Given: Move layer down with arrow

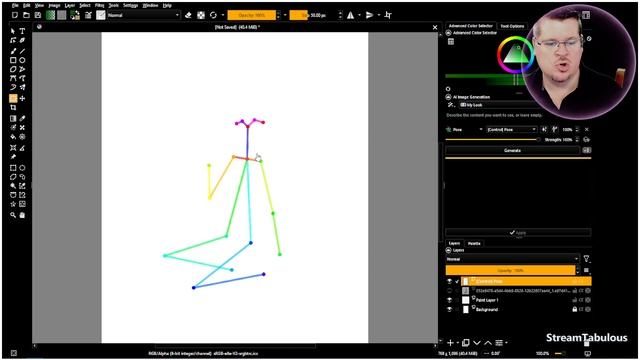Looking at the screenshot, I should (x=477, y=343).
